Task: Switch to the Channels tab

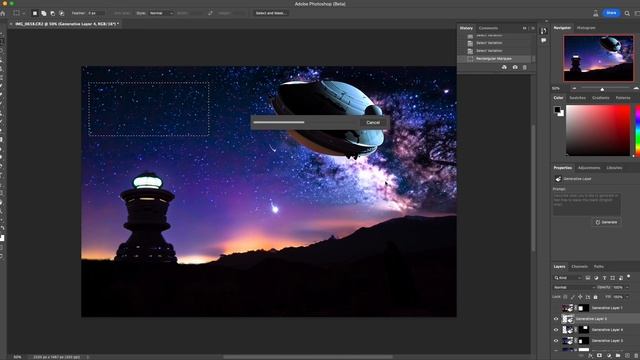Action: coord(579,267)
